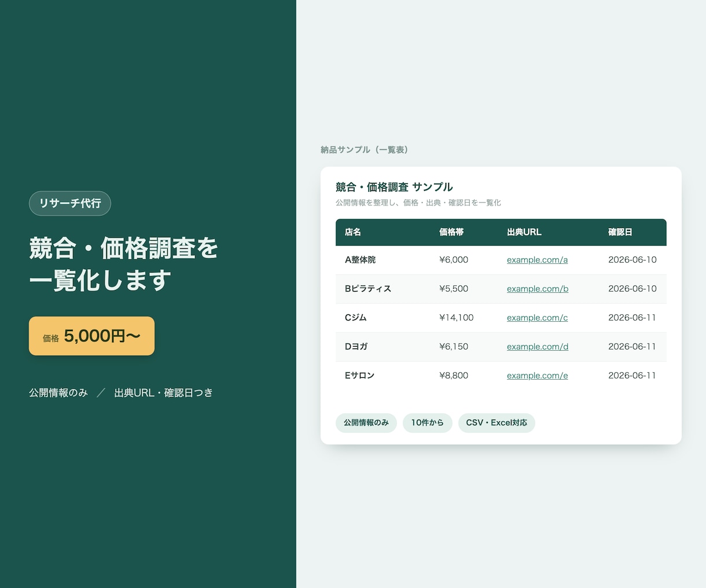This screenshot has height=588, width=706.
Task: Click the ¥6,000 price cell
Action: click(x=454, y=260)
